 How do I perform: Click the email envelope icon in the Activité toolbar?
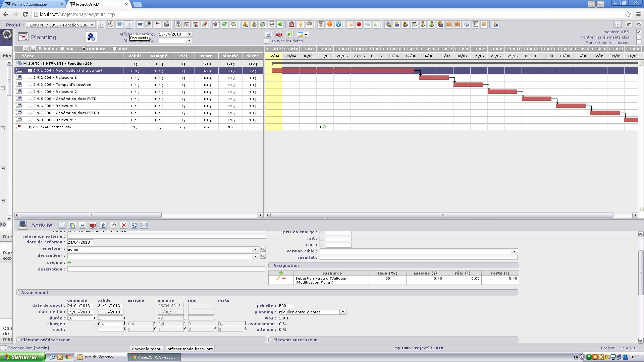[144, 225]
